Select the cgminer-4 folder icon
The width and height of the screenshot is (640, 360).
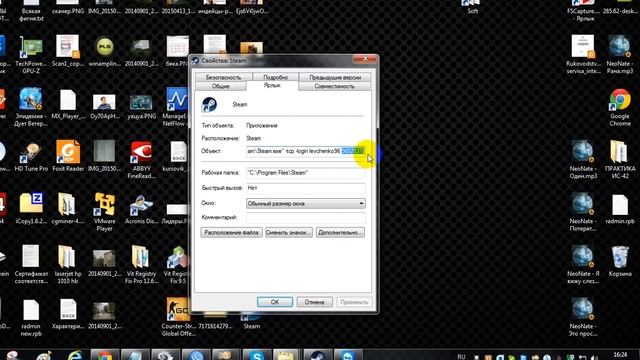click(x=68, y=208)
